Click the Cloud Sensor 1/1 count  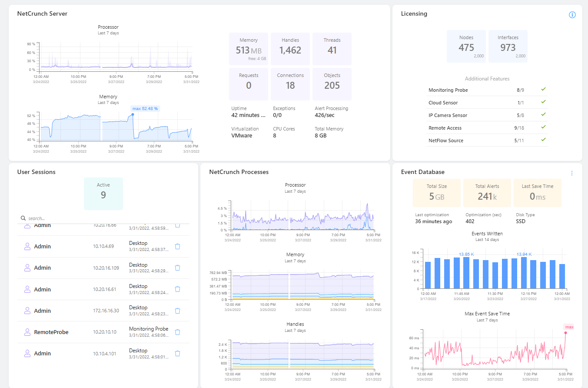[x=521, y=103]
